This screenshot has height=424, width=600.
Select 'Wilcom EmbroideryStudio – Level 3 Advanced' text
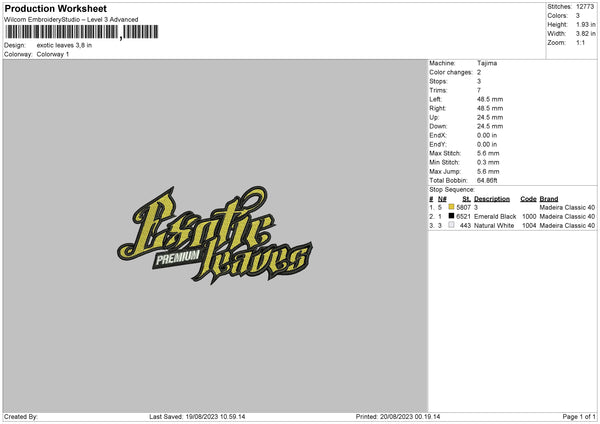(71, 20)
